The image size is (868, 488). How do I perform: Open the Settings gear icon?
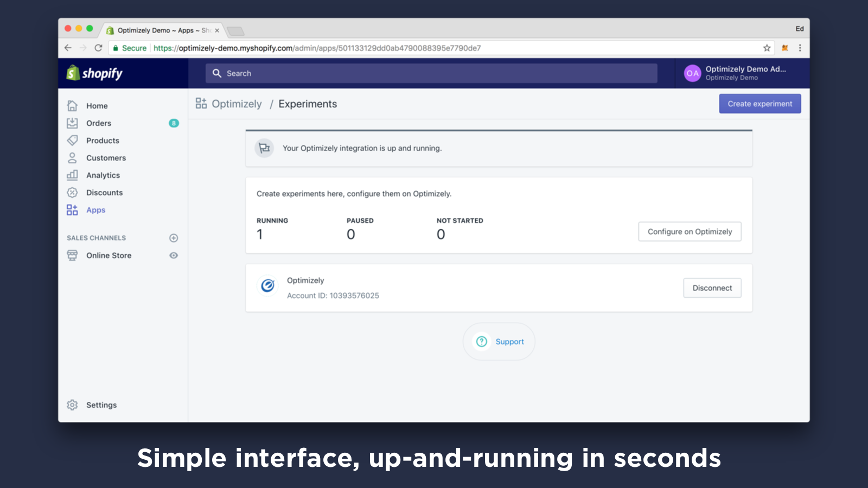pos(72,404)
